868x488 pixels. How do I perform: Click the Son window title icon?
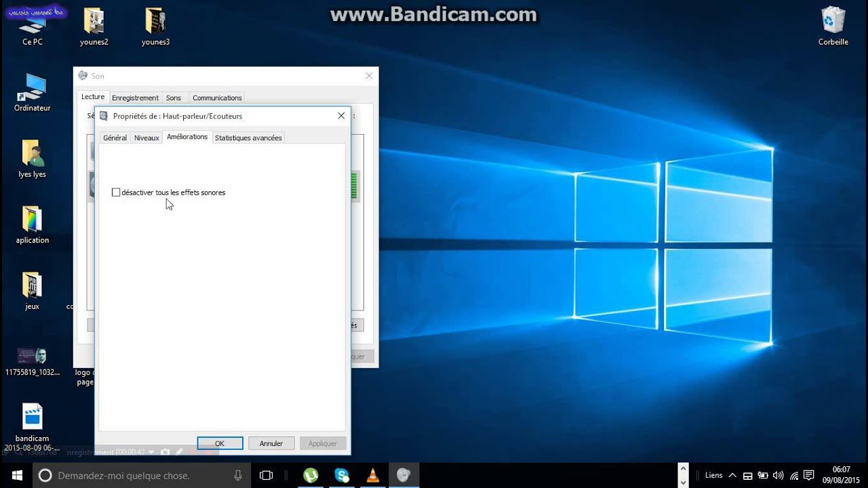83,76
